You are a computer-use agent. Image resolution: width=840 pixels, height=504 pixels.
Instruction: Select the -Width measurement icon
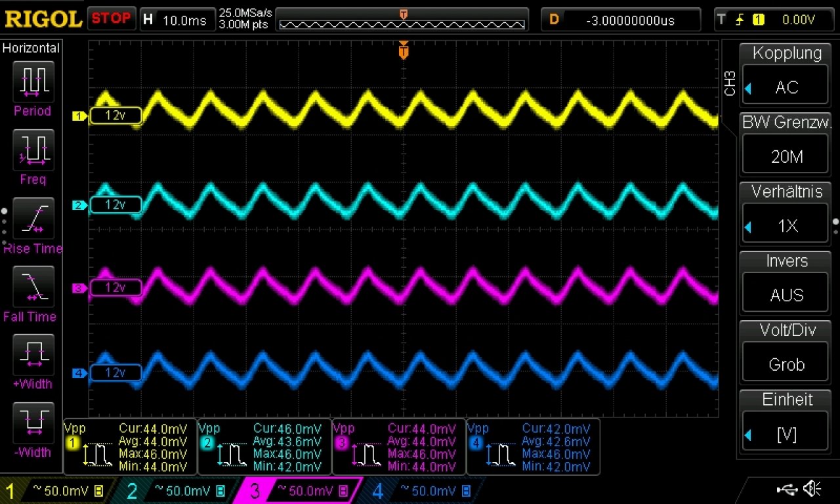(33, 423)
